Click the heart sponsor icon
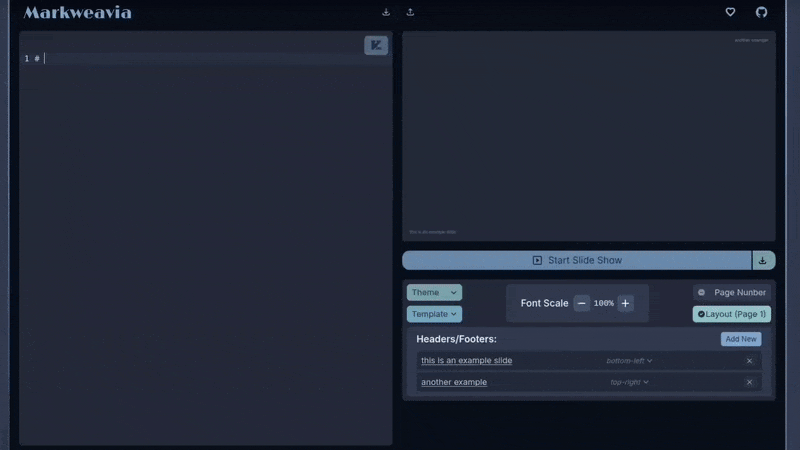The width and height of the screenshot is (800, 450). pos(730,12)
